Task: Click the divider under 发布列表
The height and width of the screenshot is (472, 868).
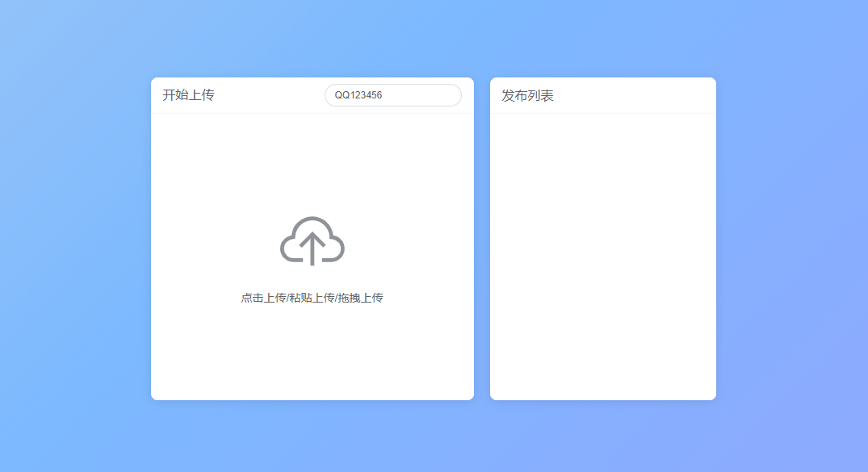Action: [x=602, y=112]
